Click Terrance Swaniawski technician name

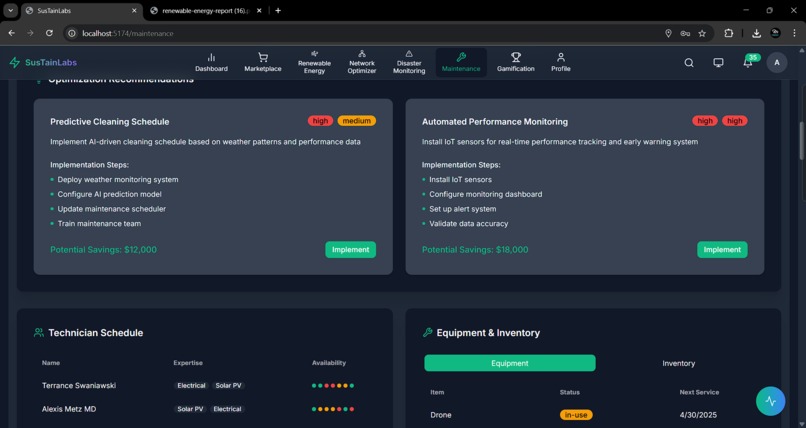(79, 385)
